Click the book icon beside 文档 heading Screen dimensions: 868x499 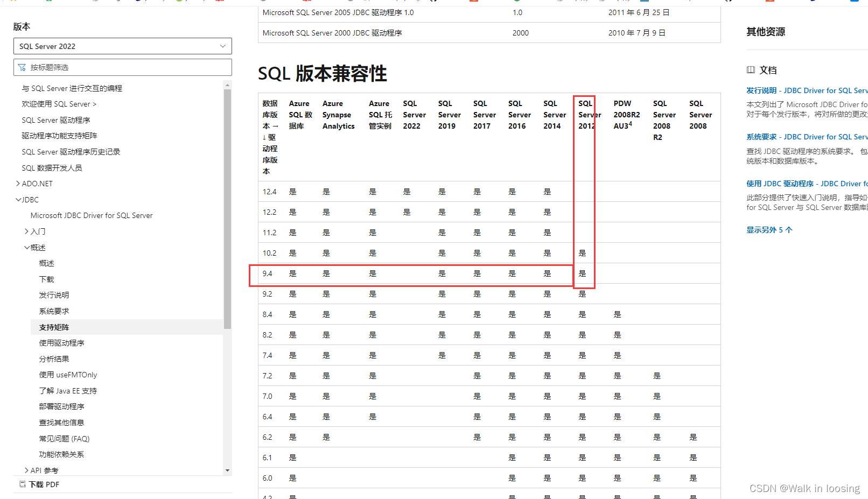[x=751, y=70]
